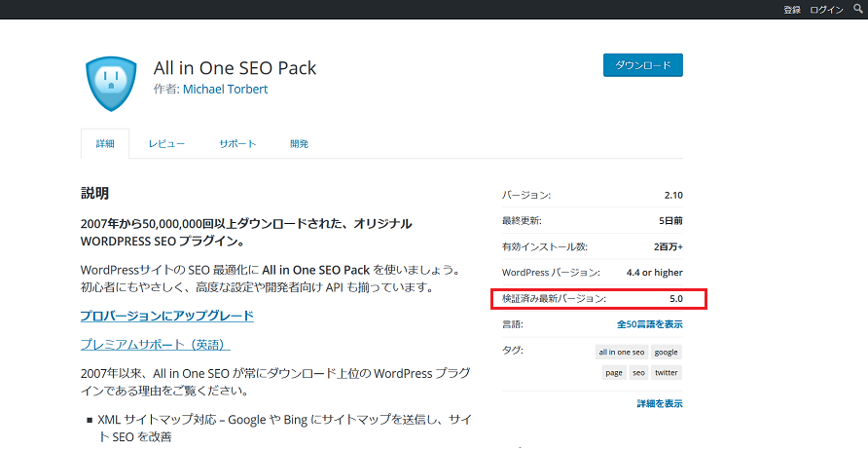
Task: Click the All in One SEO Pack title
Action: [x=235, y=68]
